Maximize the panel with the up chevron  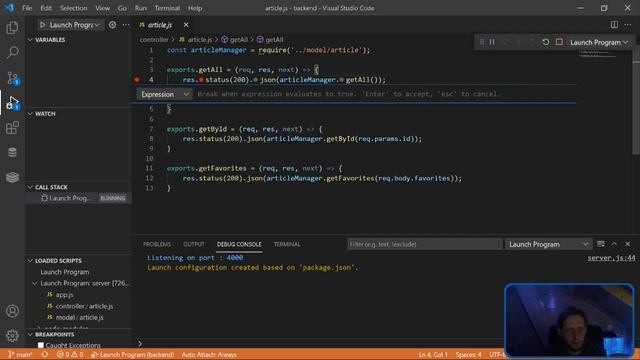pyautogui.click(x=614, y=244)
